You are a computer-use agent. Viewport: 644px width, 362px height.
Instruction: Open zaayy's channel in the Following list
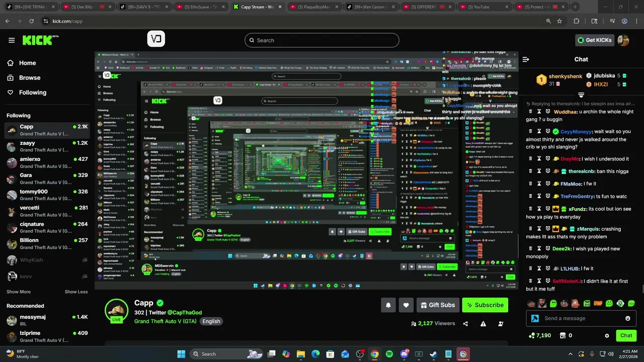(x=47, y=146)
